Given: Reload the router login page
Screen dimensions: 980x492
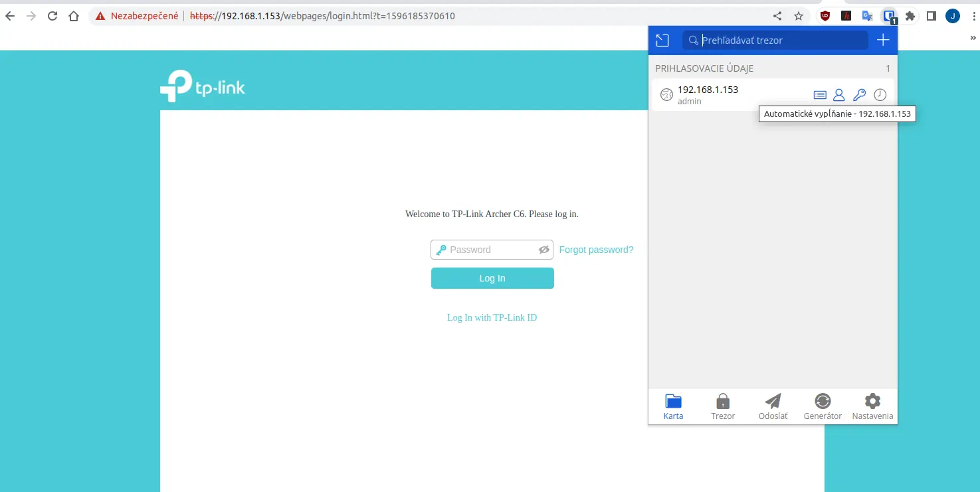Looking at the screenshot, I should 52,16.
